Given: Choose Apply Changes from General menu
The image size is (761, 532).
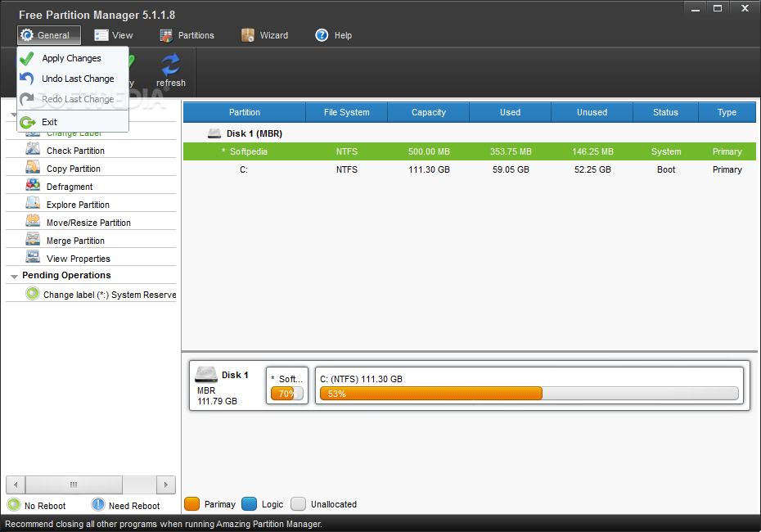Looking at the screenshot, I should coord(73,58).
